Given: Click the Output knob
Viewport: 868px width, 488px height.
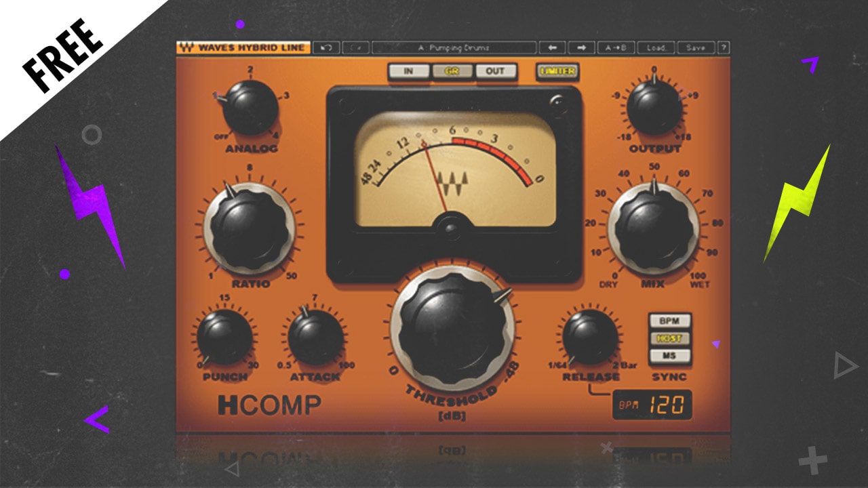Looking at the screenshot, I should tap(654, 107).
